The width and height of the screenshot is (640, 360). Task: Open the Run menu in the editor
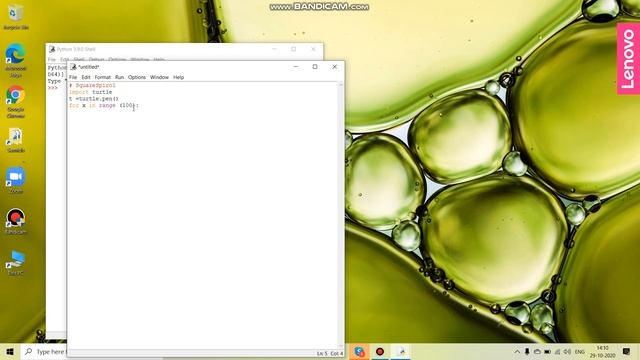pyautogui.click(x=119, y=77)
